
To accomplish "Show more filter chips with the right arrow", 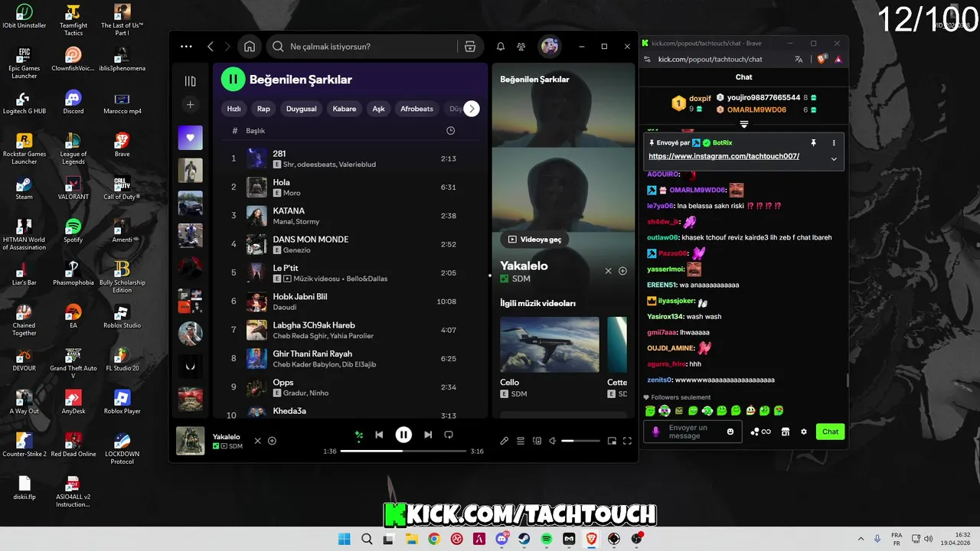I will [x=472, y=109].
